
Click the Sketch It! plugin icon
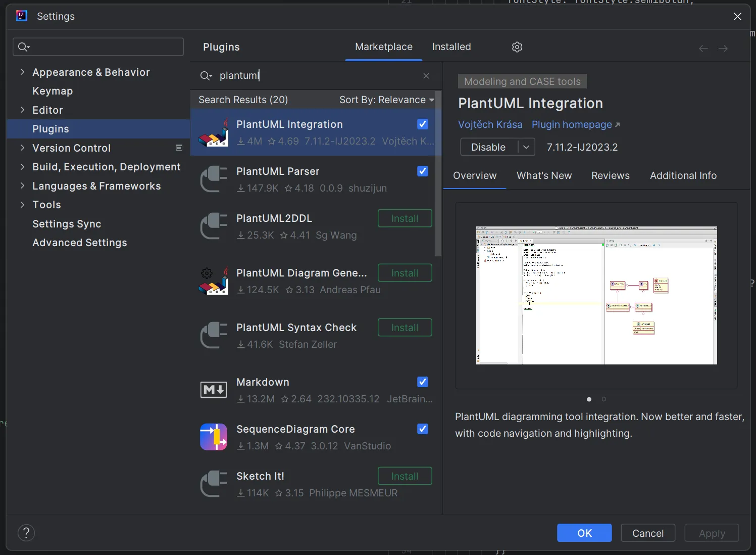click(214, 484)
